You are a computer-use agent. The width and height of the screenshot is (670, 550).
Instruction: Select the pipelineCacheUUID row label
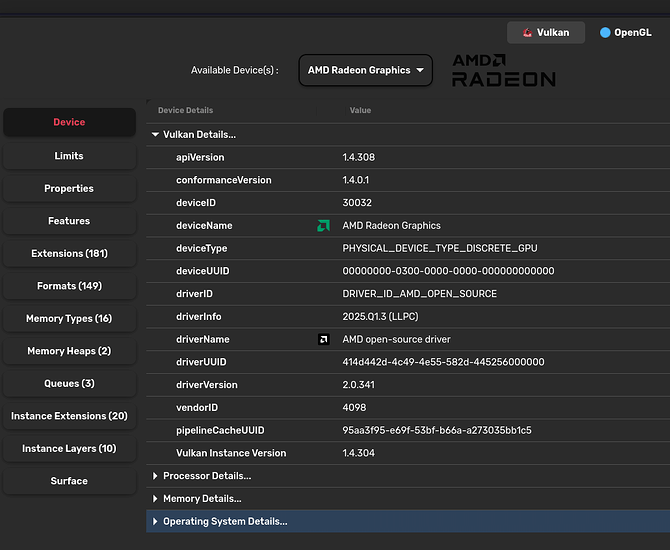coord(220,430)
